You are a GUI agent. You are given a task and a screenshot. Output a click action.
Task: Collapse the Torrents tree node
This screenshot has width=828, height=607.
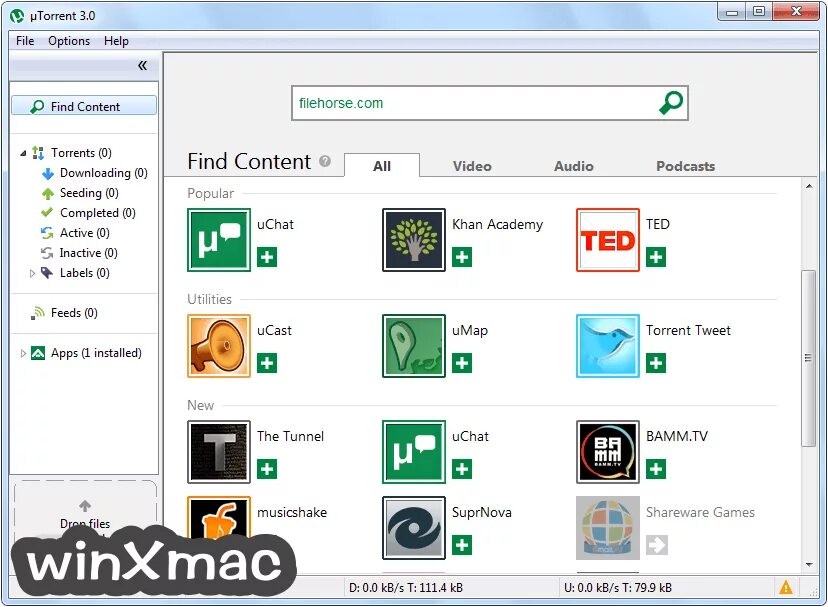[x=23, y=153]
